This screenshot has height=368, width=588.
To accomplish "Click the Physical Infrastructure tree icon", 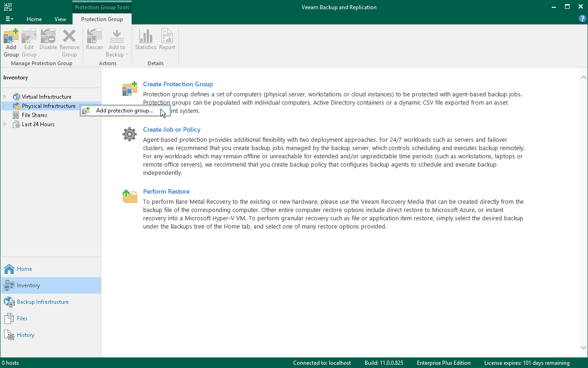I will pos(17,106).
